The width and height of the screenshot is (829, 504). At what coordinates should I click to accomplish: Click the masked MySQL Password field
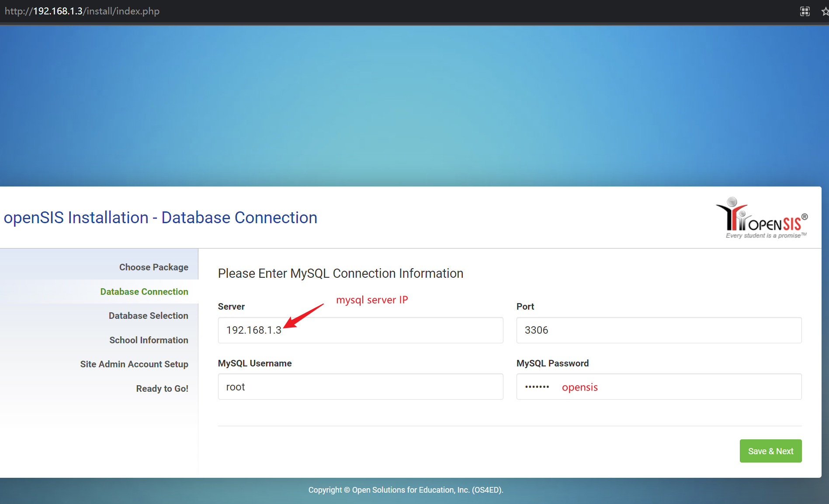click(x=659, y=387)
